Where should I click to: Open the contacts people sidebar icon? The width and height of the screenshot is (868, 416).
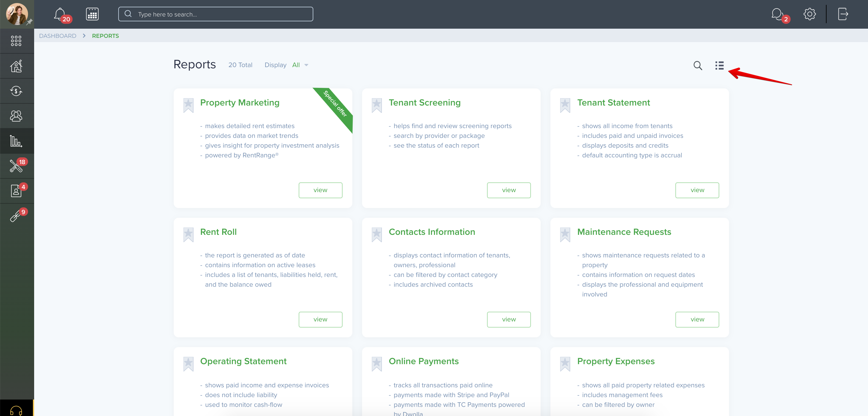point(16,116)
